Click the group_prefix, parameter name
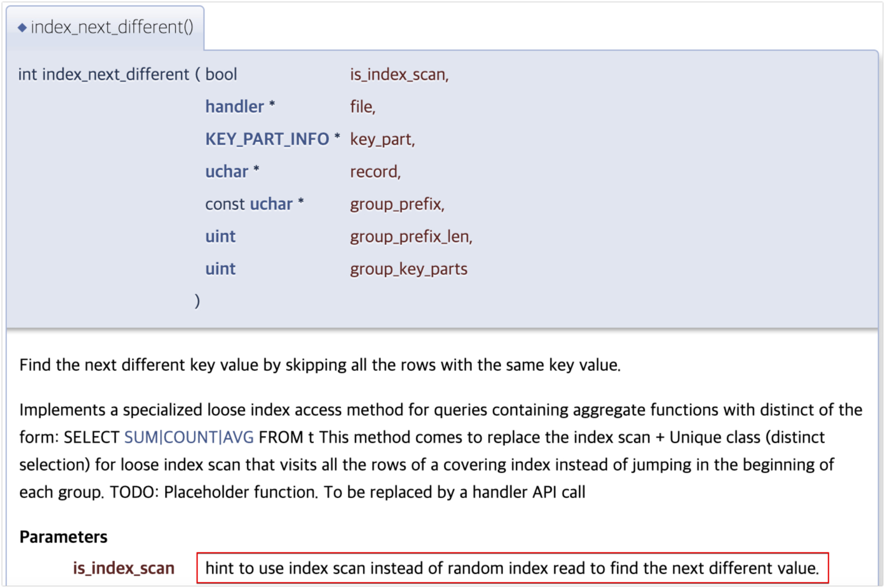Viewport: 885px width, 588px height. point(397,204)
